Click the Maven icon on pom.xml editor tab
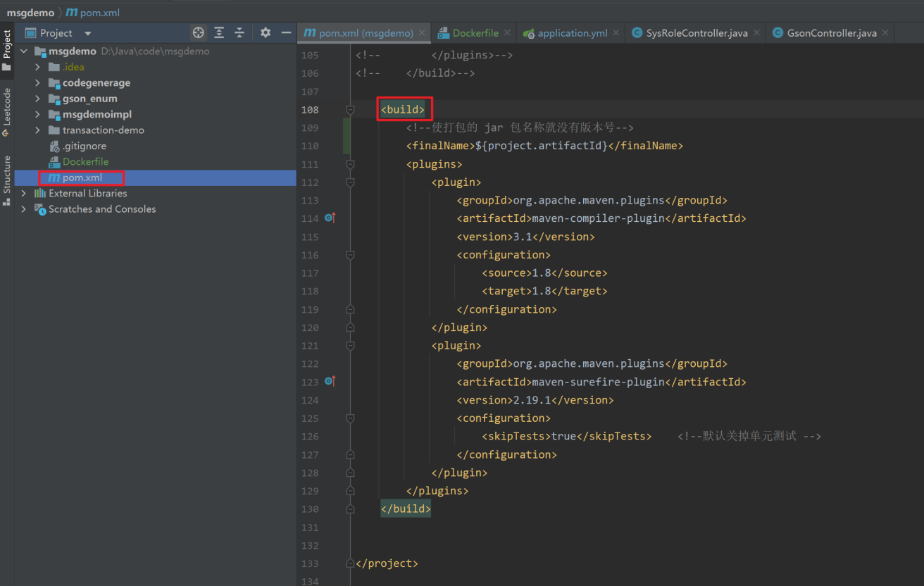 tap(309, 33)
